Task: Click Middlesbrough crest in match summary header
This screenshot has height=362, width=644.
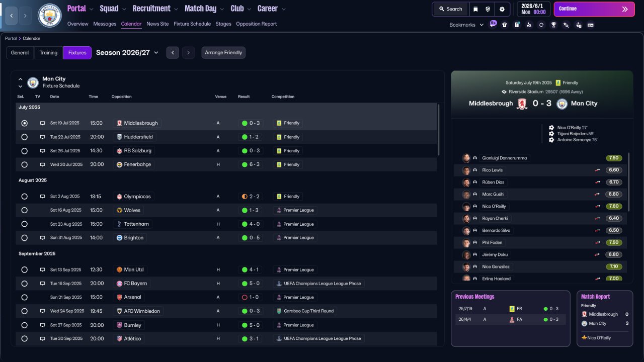Action: click(522, 104)
